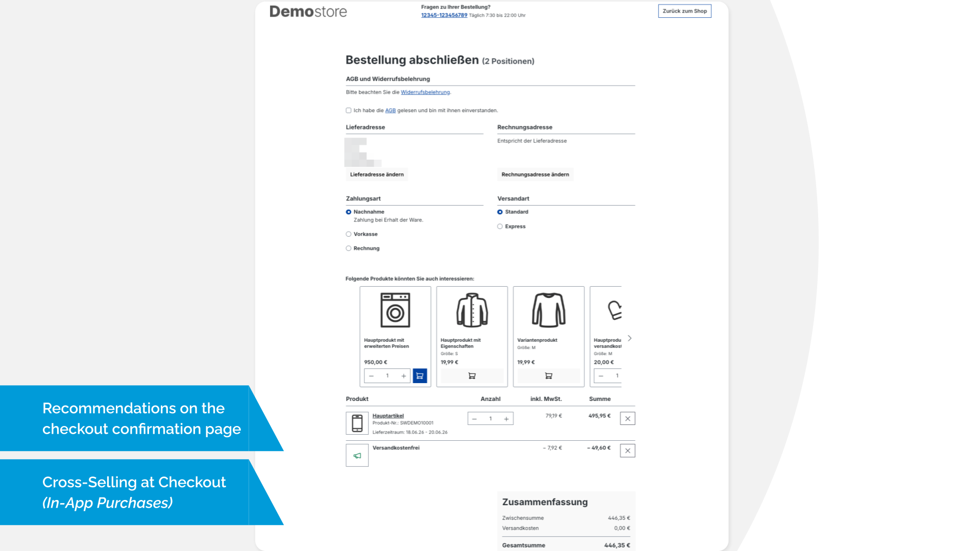This screenshot has height=551, width=980.
Task: Open the Widerrufsbelehrung link
Action: [425, 92]
